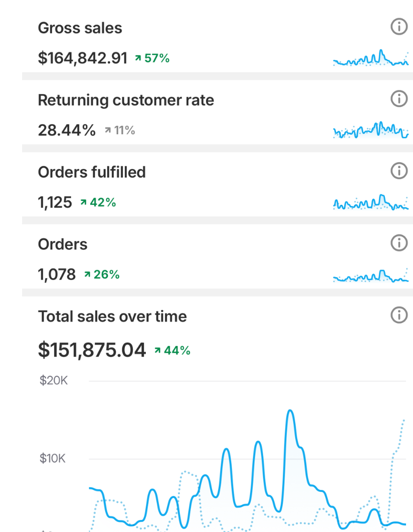The height and width of the screenshot is (532, 413).
Task: Click the Total sales over time heading
Action: (x=112, y=317)
